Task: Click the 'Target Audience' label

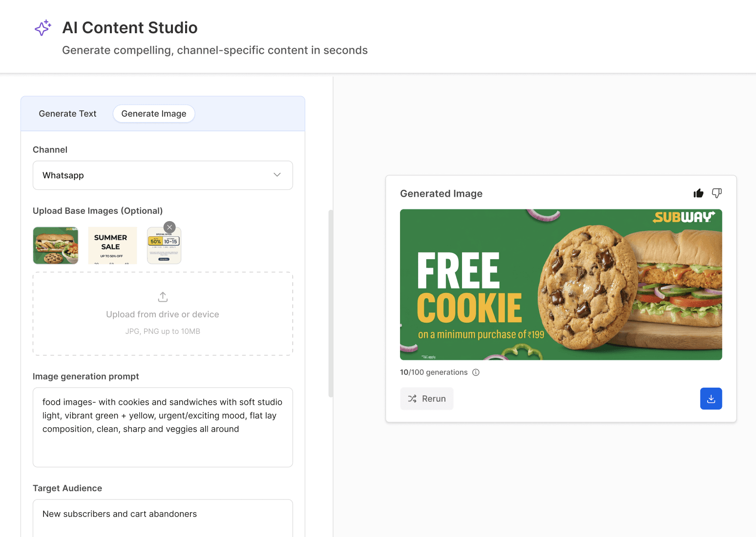Action: tap(67, 488)
